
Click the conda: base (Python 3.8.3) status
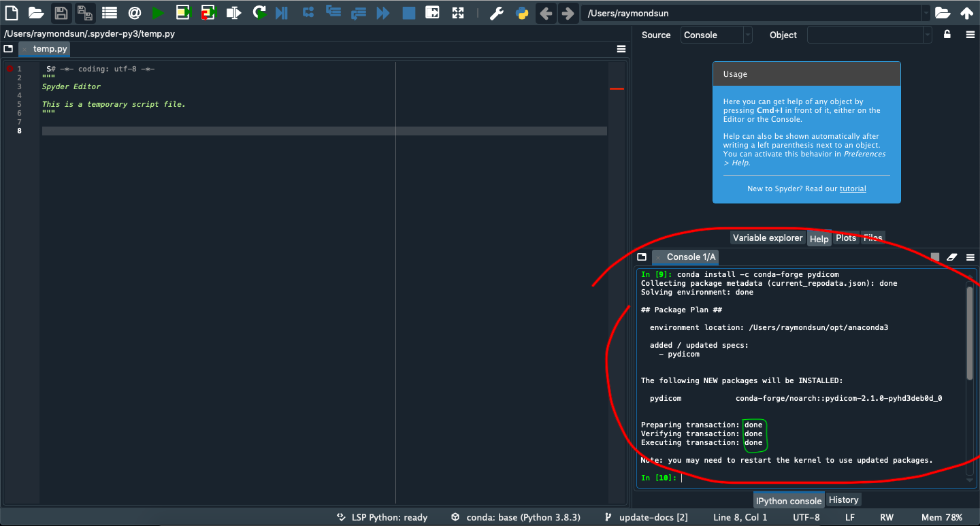pos(515,517)
